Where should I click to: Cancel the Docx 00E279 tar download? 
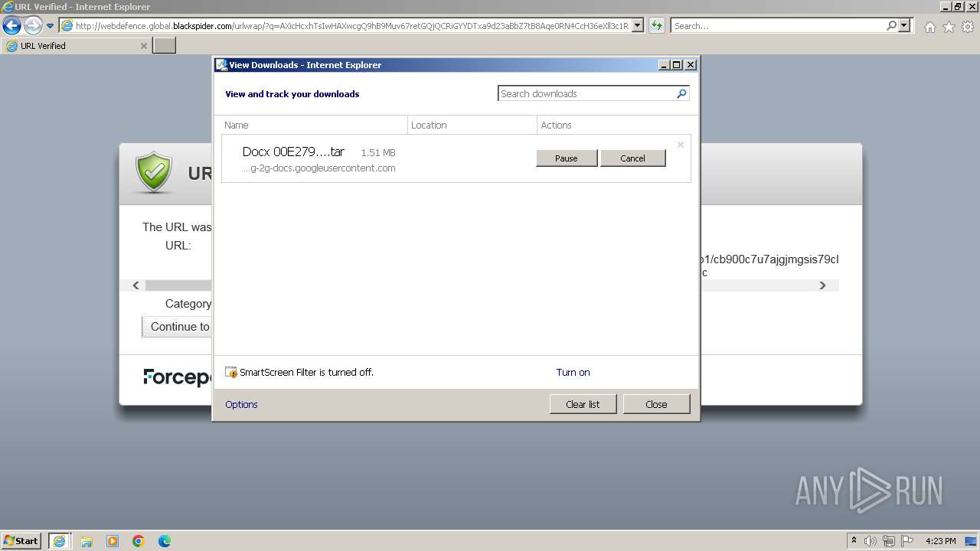632,158
